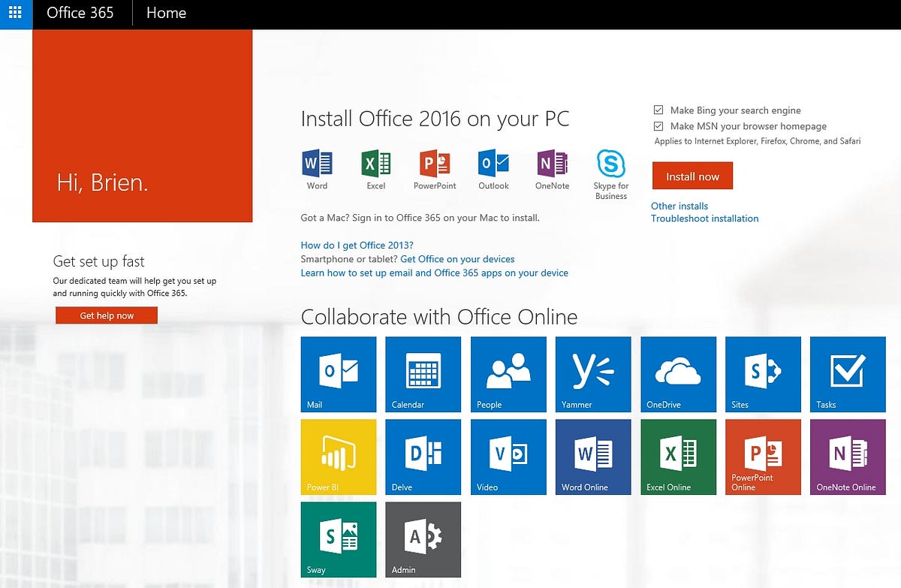
Task: Open Get Office on your devices link
Action: [x=457, y=259]
